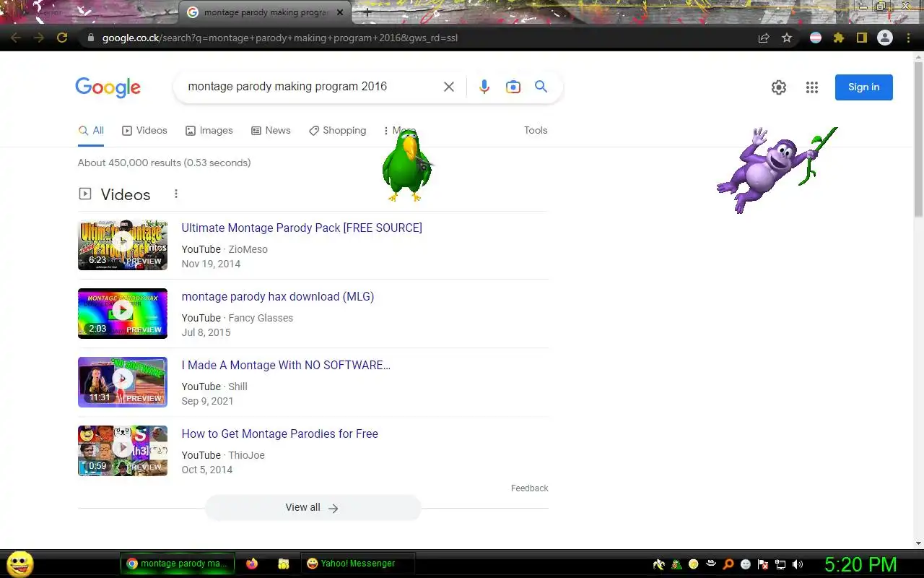Open Yahoo! Messenger taskbar button
924x578 pixels.
[357, 564]
